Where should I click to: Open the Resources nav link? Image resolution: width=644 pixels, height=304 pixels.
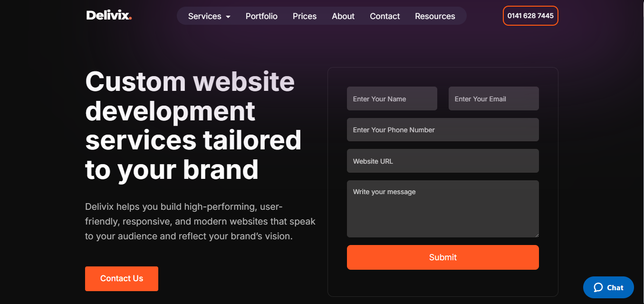click(435, 16)
